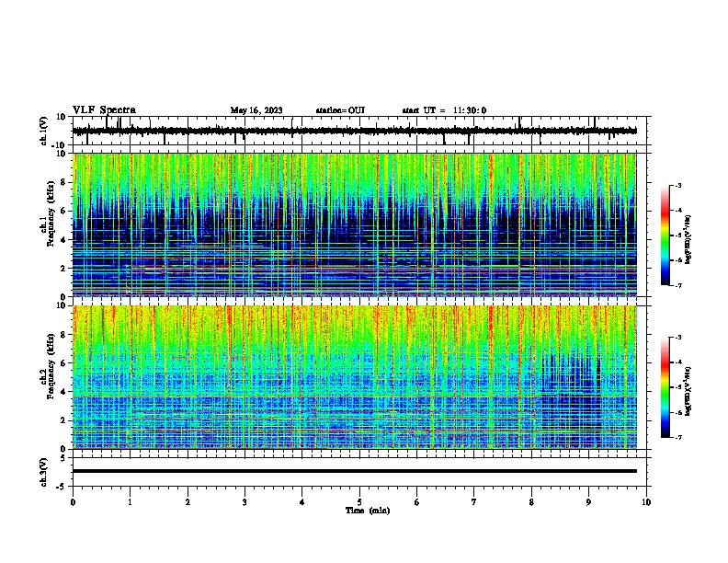728x563 pixels.
Task: Click the "-7" label on ch.2 color bar
Action: (677, 437)
